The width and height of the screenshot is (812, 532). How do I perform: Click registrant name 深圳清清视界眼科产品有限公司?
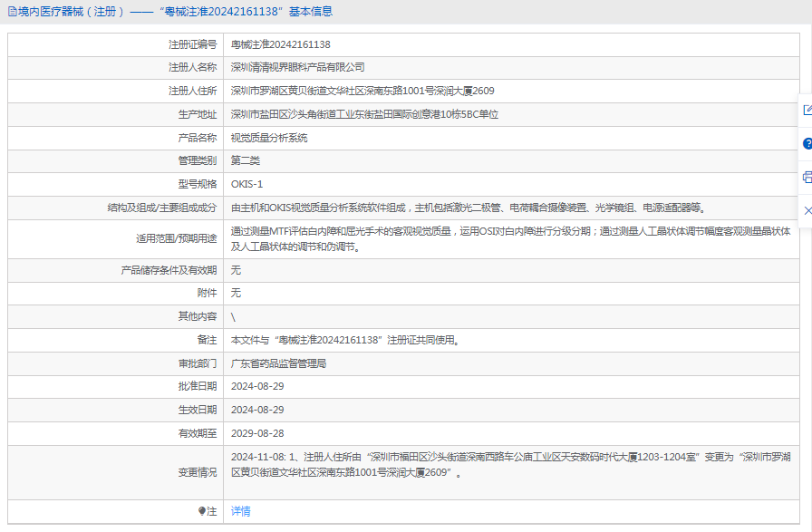(x=298, y=67)
